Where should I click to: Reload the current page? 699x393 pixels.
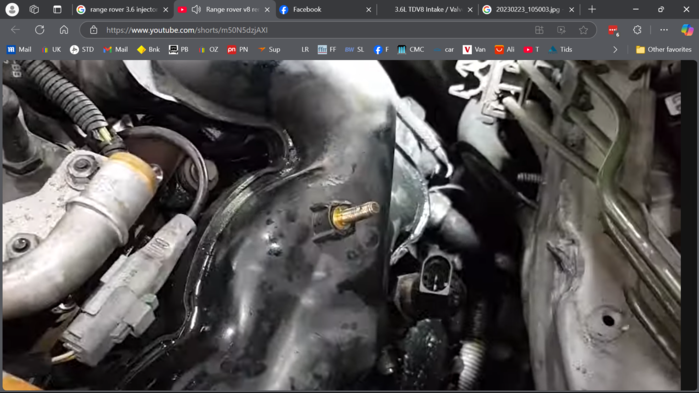(x=40, y=30)
